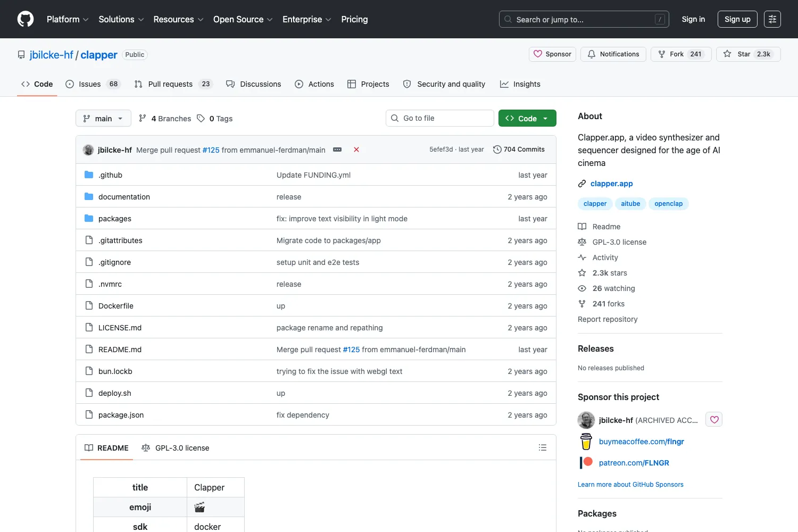Expand commit message ellipsis button
The height and width of the screenshot is (532, 798).
(x=337, y=149)
